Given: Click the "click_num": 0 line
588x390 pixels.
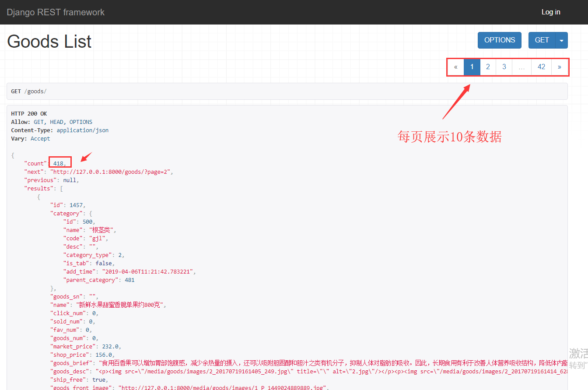Looking at the screenshot, I should (x=74, y=313).
